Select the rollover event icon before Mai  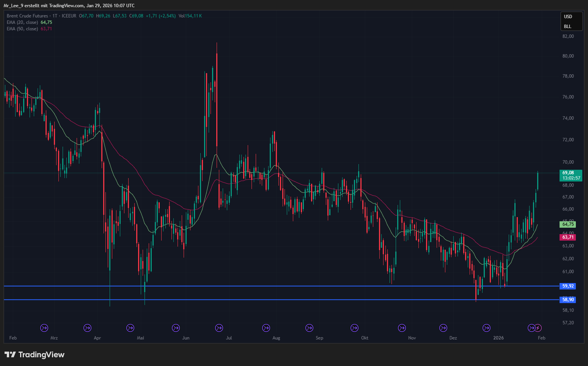coord(130,328)
